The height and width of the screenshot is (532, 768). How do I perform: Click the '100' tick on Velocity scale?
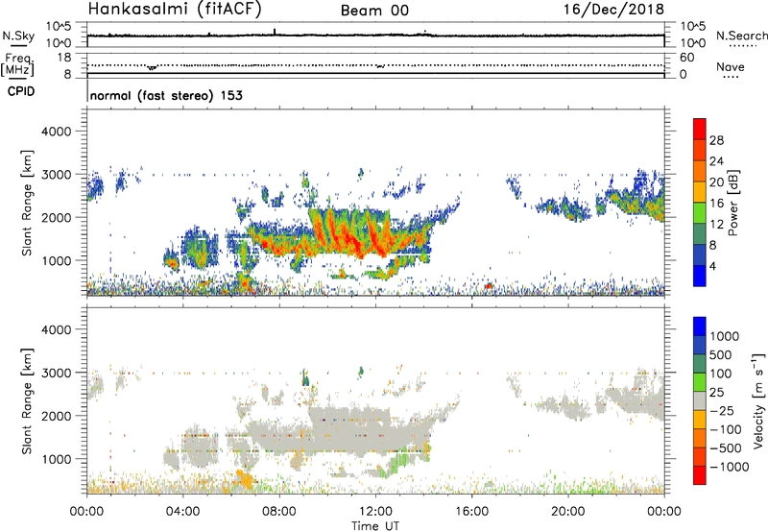[721, 374]
